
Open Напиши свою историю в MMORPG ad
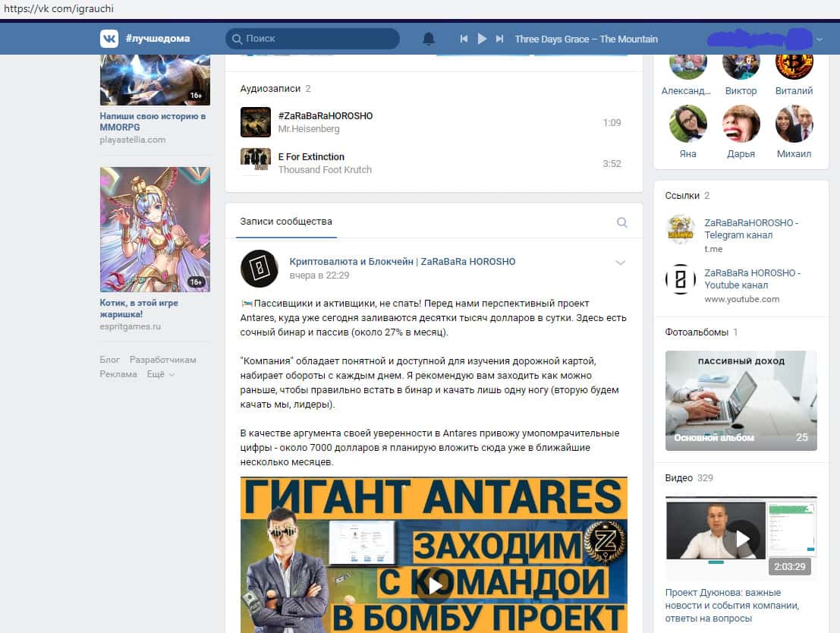coord(153,121)
